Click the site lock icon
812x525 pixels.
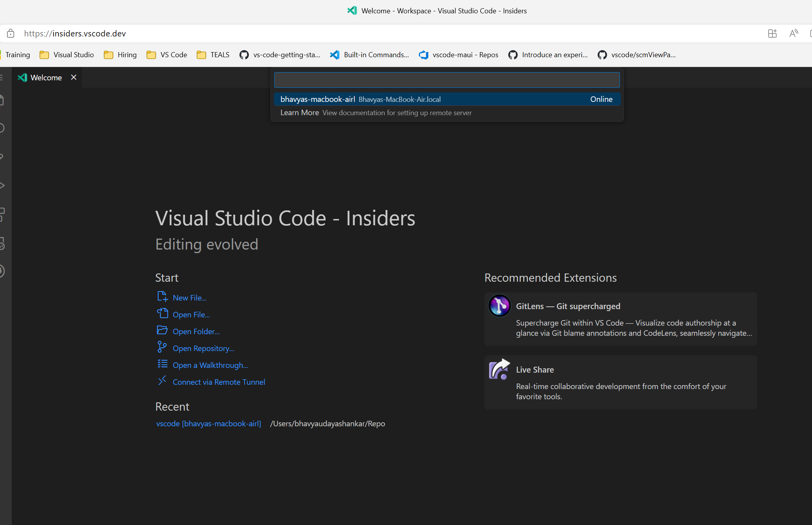point(11,34)
